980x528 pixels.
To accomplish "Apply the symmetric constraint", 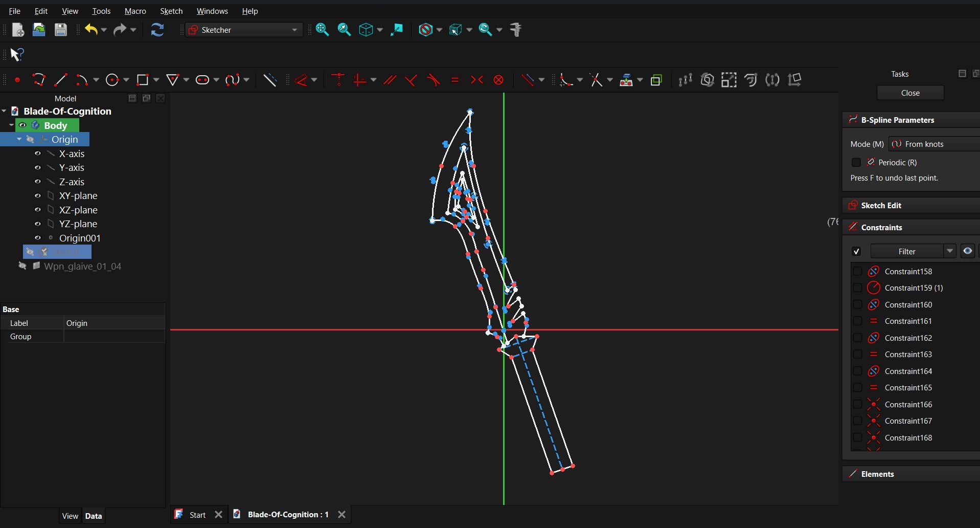I will [x=477, y=80].
